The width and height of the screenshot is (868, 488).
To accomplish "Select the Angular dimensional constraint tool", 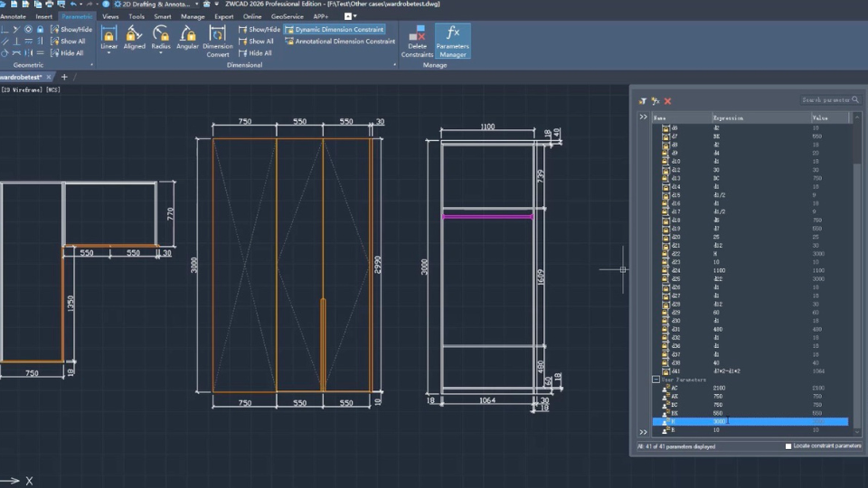I will [187, 38].
